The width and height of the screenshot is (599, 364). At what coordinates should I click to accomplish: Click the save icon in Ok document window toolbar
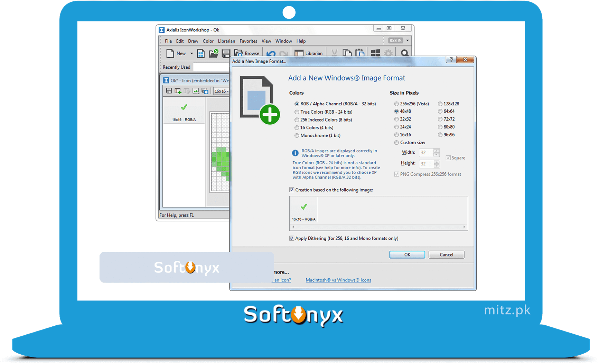click(x=169, y=91)
